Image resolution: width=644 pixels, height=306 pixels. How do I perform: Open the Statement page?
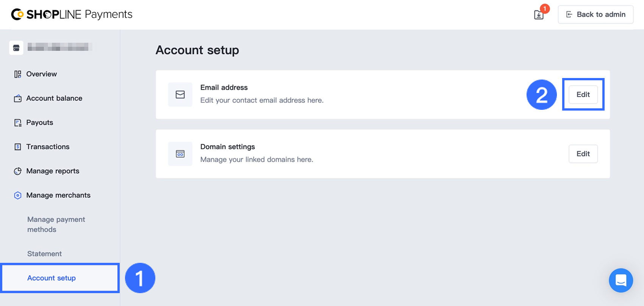point(44,254)
